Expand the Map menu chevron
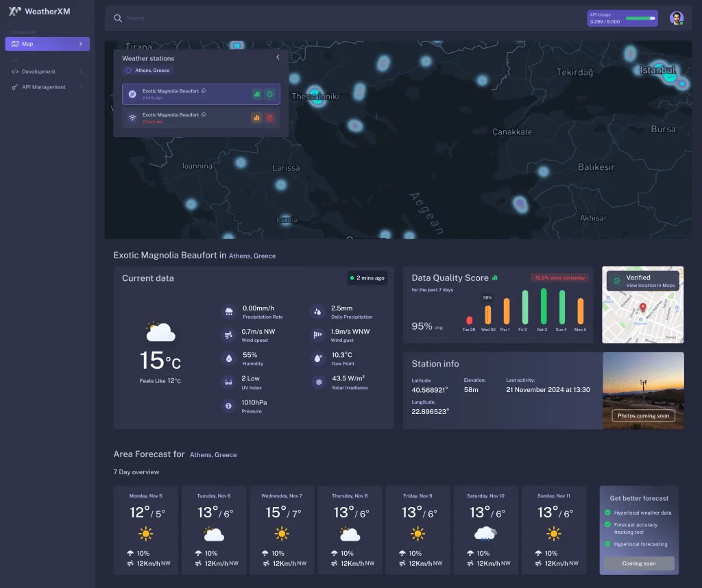The width and height of the screenshot is (702, 588). tap(81, 44)
